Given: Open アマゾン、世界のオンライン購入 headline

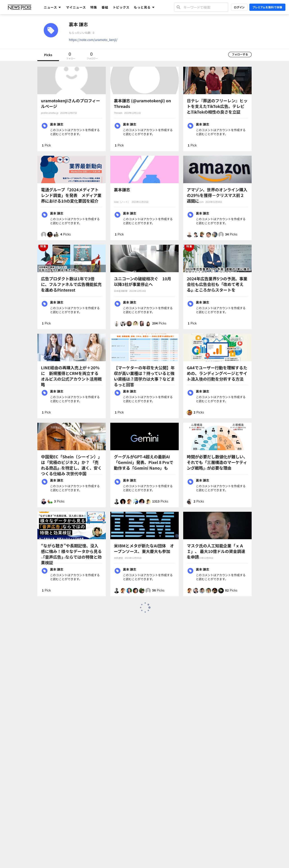Looking at the screenshot, I should coord(217,195).
